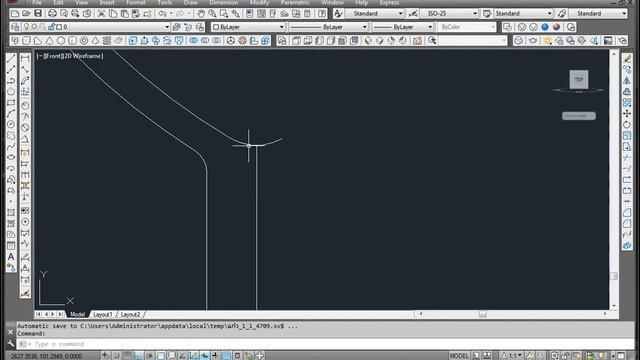Open the Modify menu

[x=259, y=2]
